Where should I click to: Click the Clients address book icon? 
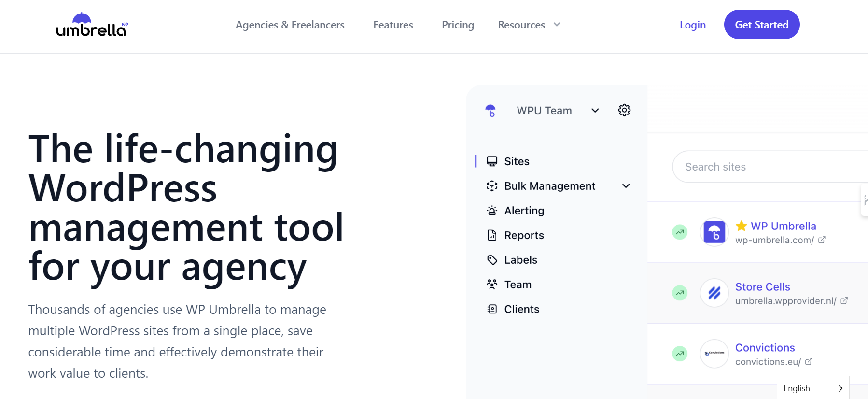[x=492, y=309]
